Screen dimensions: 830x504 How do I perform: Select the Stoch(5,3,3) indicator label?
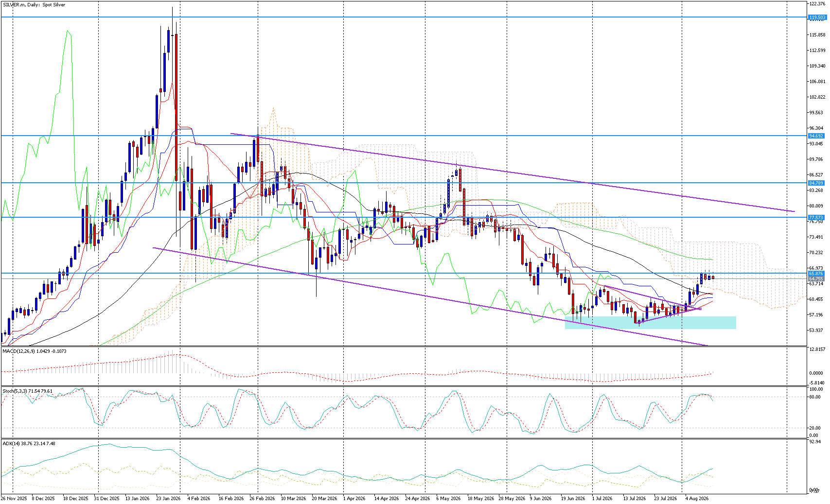(28, 391)
